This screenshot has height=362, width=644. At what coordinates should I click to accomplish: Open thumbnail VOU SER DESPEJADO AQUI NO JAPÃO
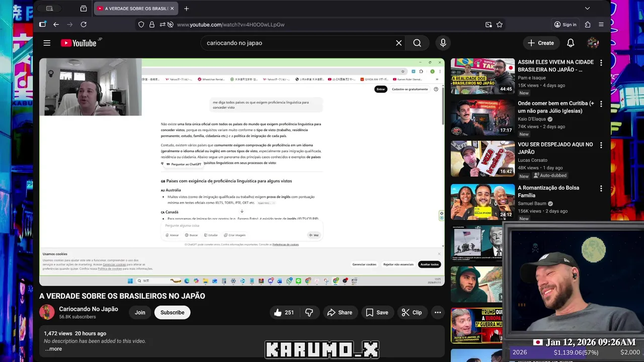[x=482, y=158]
